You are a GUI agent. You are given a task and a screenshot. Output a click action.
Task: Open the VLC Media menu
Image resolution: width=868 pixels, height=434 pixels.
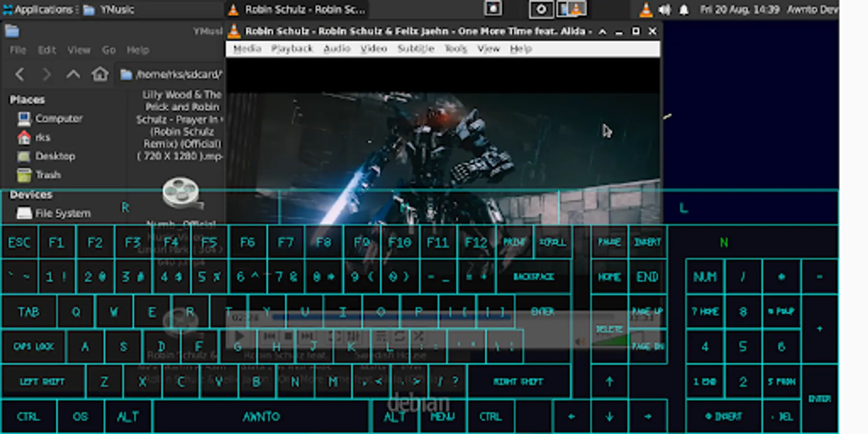(247, 49)
